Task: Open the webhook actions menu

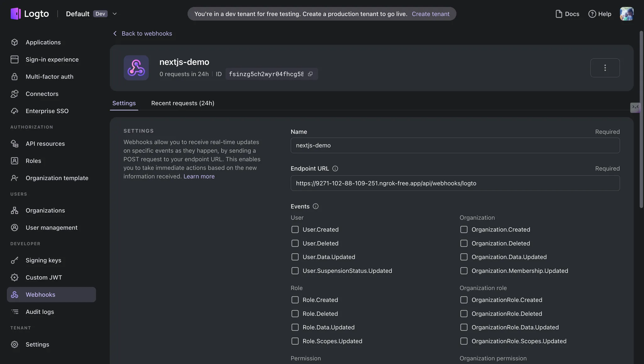Action: 605,67
